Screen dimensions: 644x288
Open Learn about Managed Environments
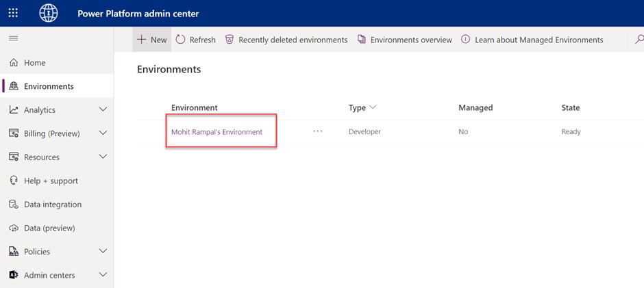pyautogui.click(x=532, y=40)
